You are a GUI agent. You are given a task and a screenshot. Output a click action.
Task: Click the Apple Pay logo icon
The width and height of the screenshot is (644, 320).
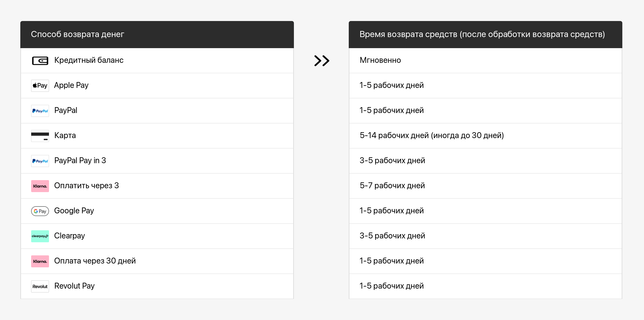(x=40, y=86)
